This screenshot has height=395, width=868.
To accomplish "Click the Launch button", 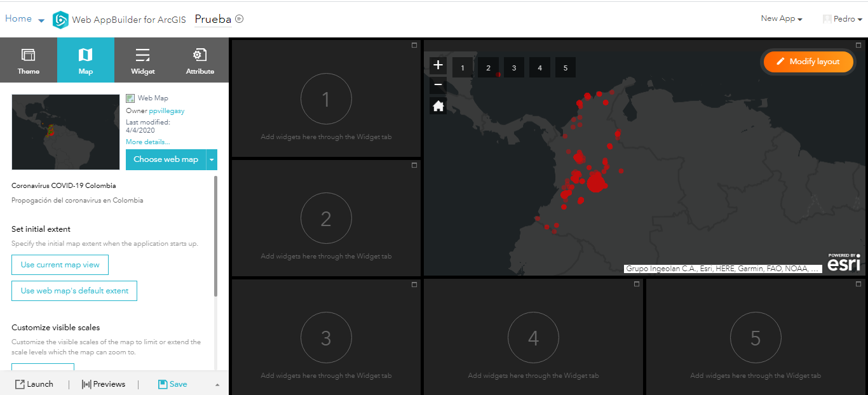I will point(35,384).
